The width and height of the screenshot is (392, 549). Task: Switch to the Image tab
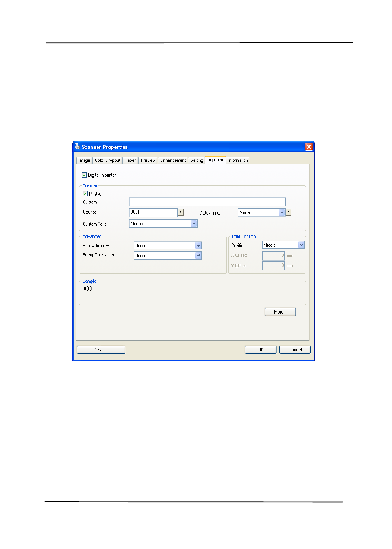84,161
